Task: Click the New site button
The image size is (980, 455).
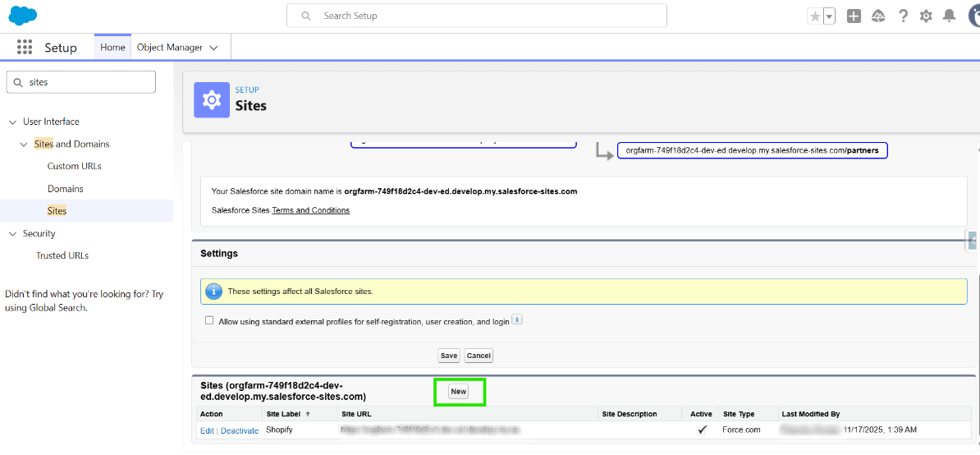Action: point(459,392)
